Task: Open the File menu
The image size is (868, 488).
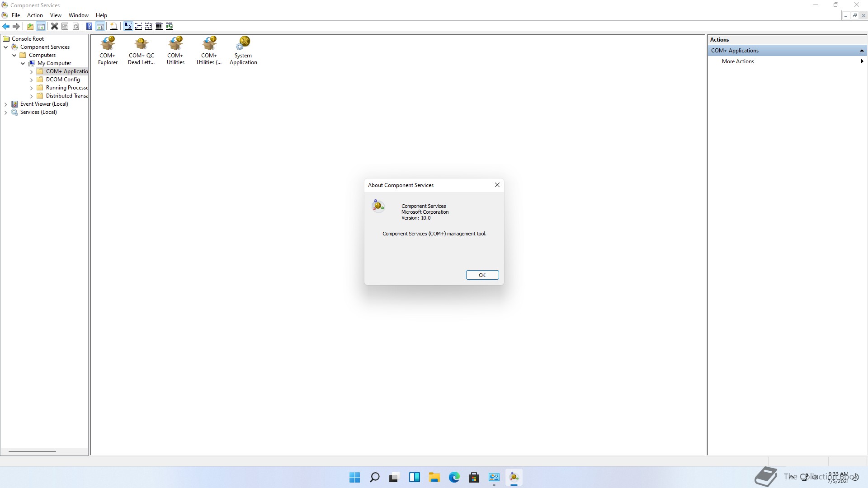Action: pos(16,15)
